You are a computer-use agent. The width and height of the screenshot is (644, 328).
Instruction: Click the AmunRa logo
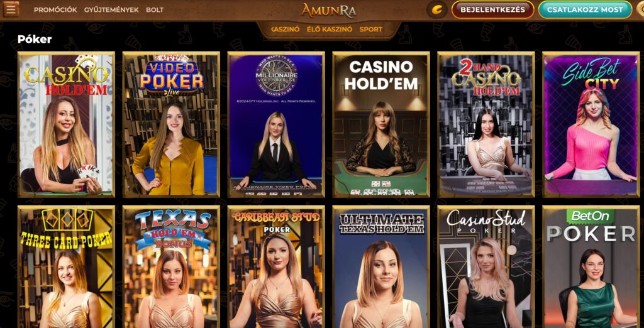[328, 11]
